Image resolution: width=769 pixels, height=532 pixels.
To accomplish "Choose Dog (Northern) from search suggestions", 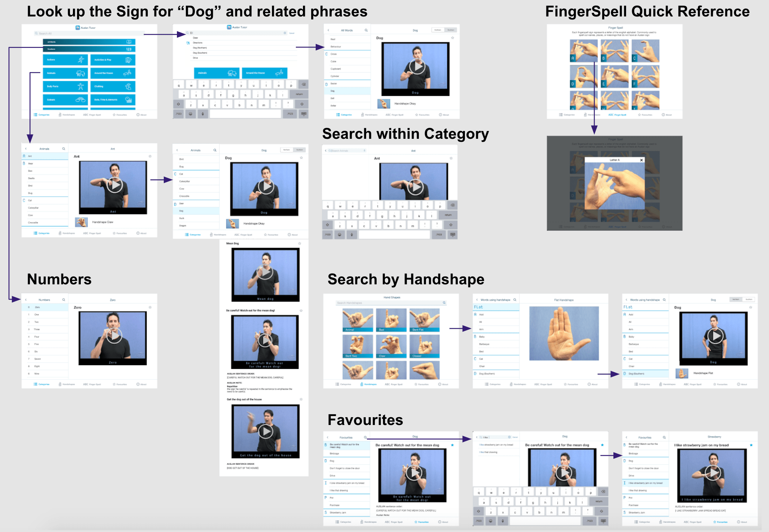I will point(200,48).
